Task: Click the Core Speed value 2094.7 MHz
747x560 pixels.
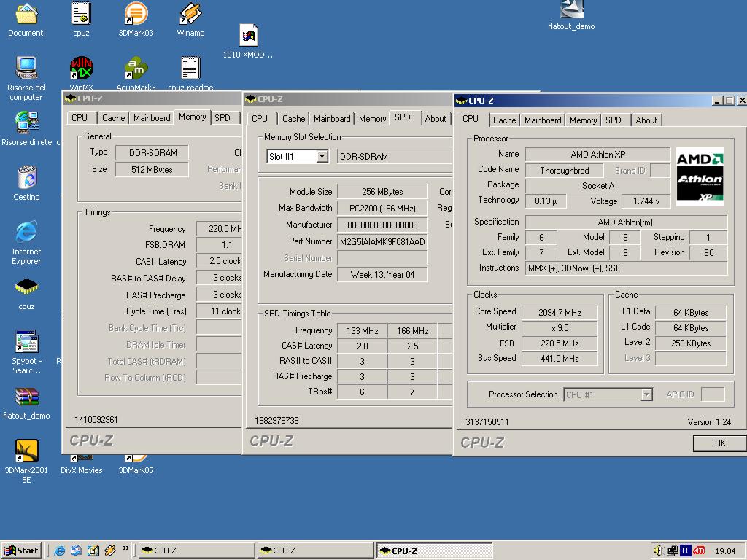Action: [560, 312]
